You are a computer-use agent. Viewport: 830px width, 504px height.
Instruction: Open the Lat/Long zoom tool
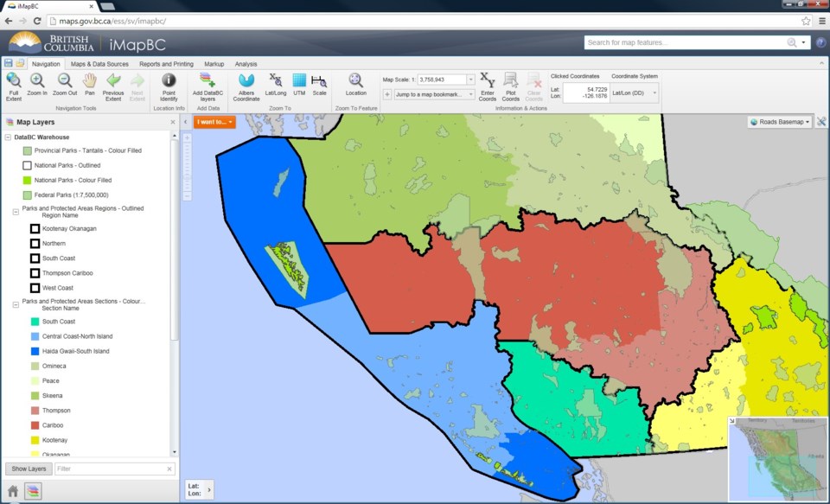point(275,85)
